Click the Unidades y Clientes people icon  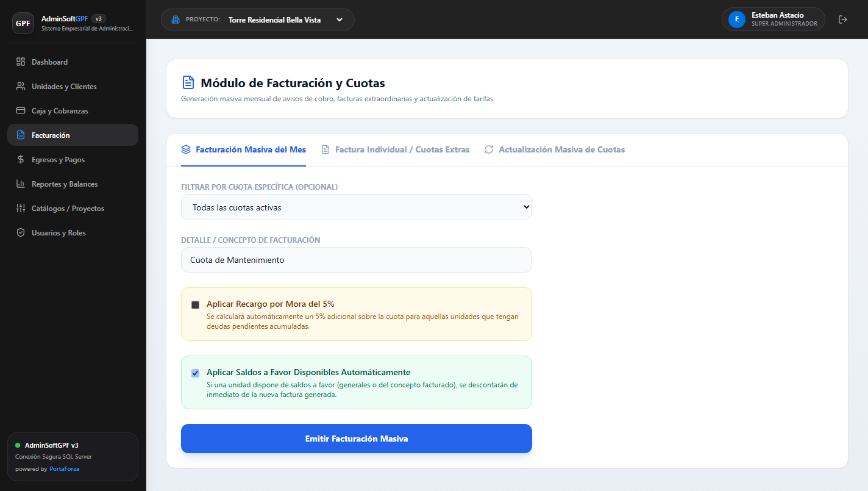pos(21,86)
